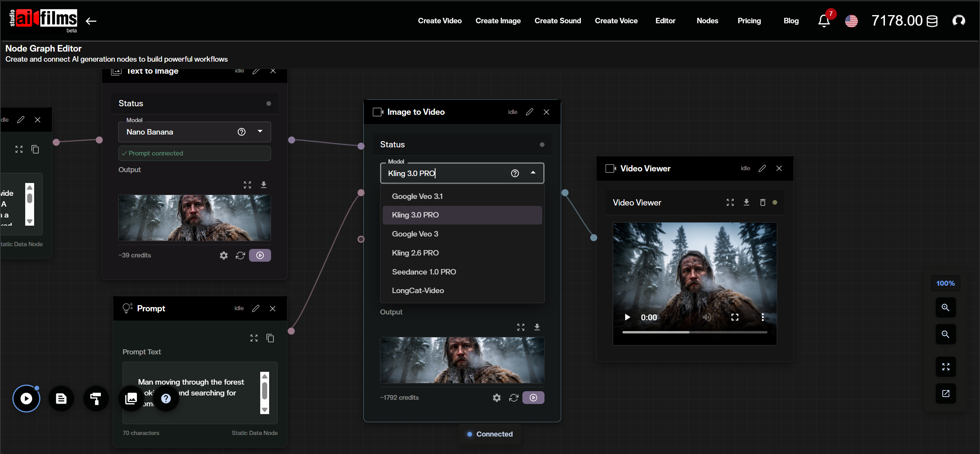Viewport: 980px width, 454px height.
Task: Select Kling 2.6 PRO from the model list
Action: [415, 253]
